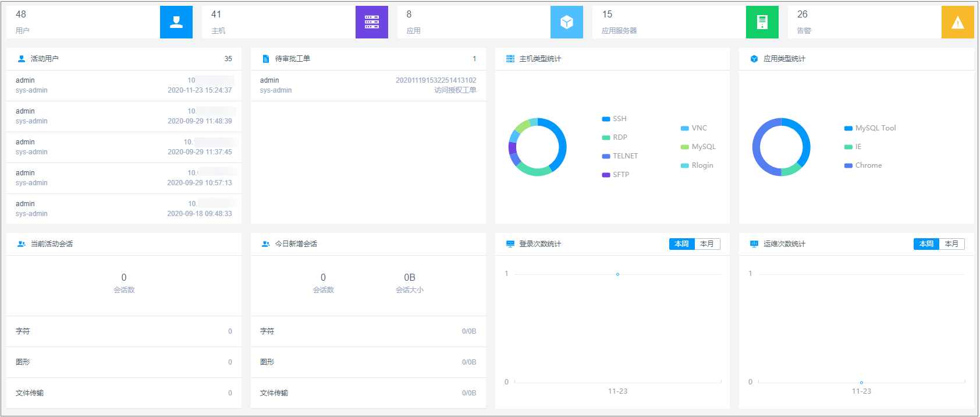This screenshot has width=980, height=417.
Task: Click the blue user icon tile
Action: pos(176,22)
